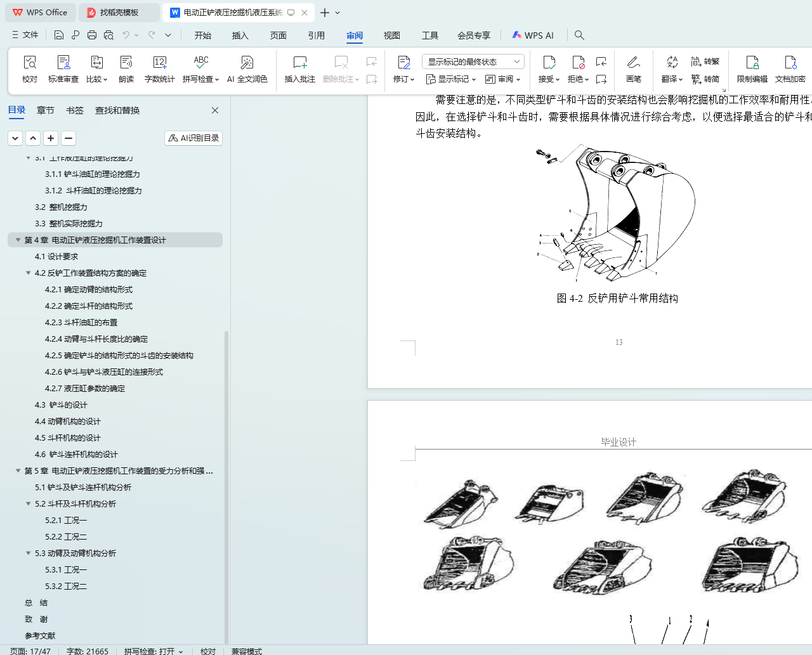Screen dimensions: 812x655
Task: Open the 文件 menu
Action: point(25,35)
